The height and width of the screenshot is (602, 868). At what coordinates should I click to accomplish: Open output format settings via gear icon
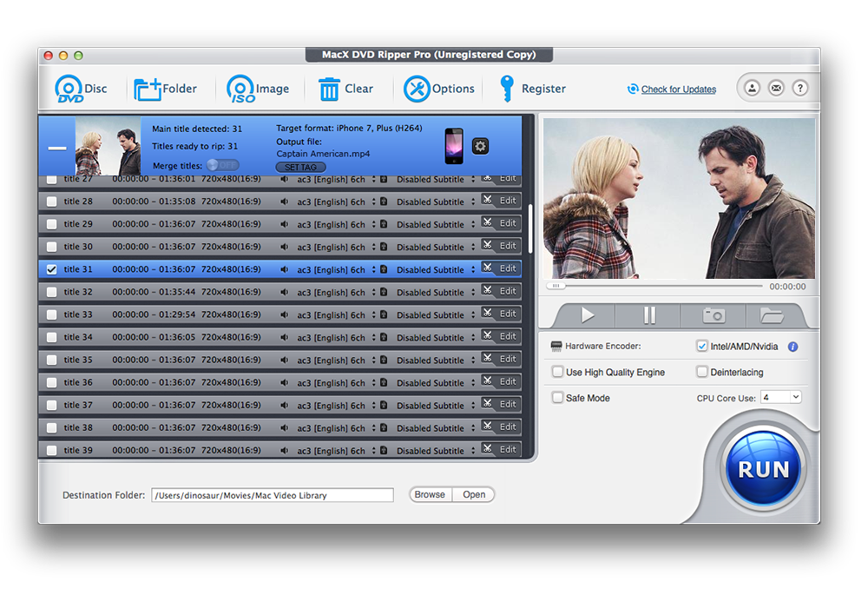(480, 146)
